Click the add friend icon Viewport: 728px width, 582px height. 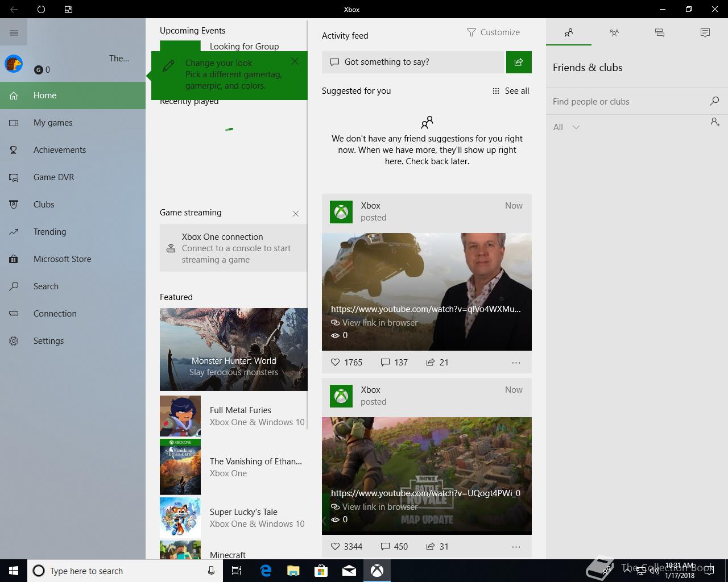[x=715, y=122]
